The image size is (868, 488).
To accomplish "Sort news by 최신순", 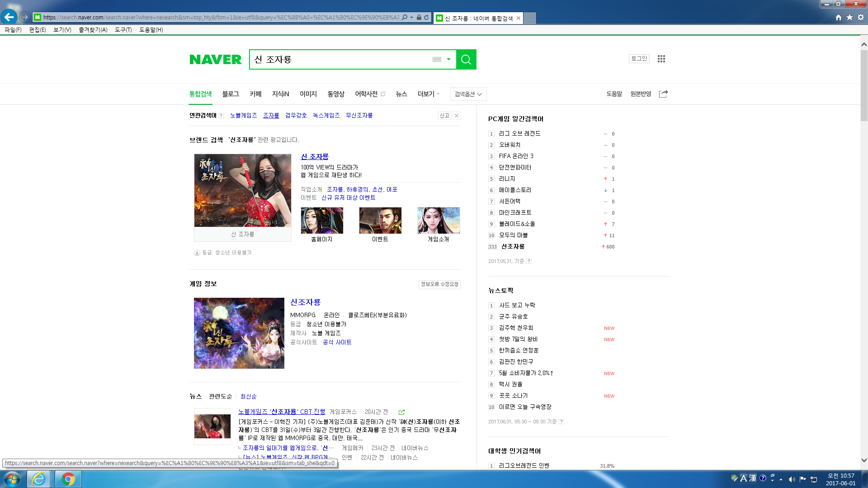I will [249, 396].
